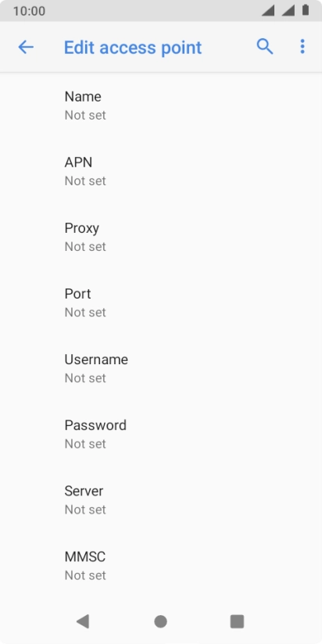Open the search magnifier icon
Screen dimensions: 322x644
(265, 47)
